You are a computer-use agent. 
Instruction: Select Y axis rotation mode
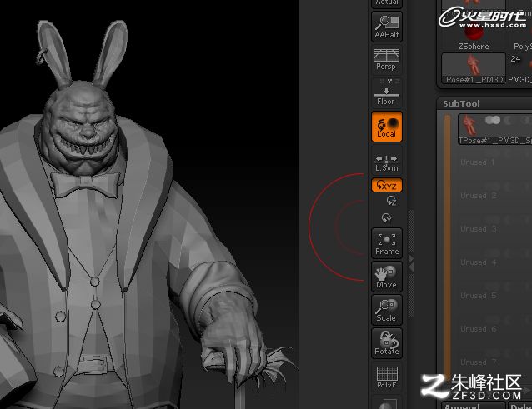(x=387, y=218)
